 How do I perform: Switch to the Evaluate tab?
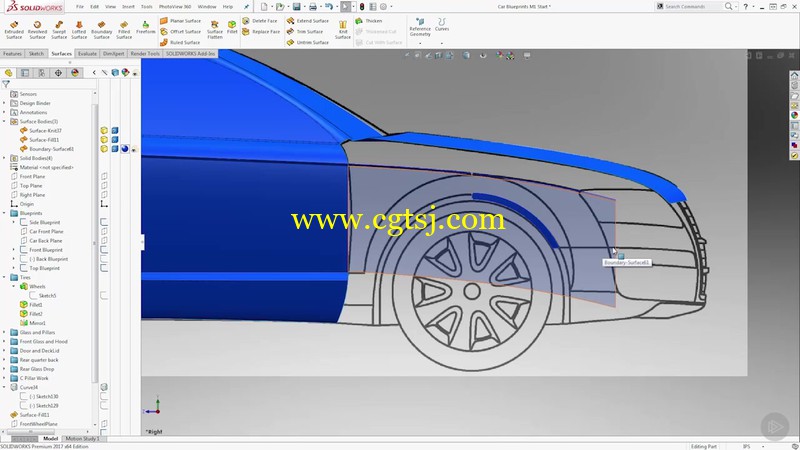point(87,54)
